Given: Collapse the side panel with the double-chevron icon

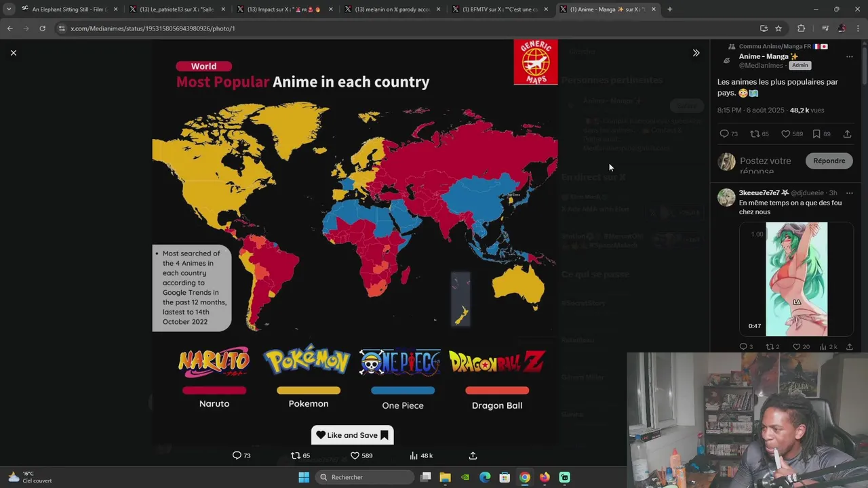Looking at the screenshot, I should click(696, 53).
